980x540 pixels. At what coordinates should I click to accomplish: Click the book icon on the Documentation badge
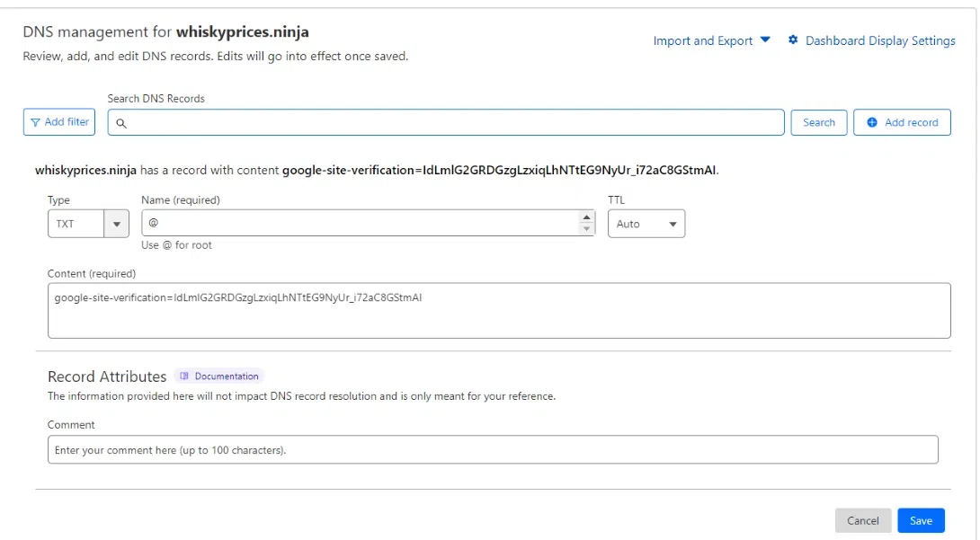click(184, 376)
